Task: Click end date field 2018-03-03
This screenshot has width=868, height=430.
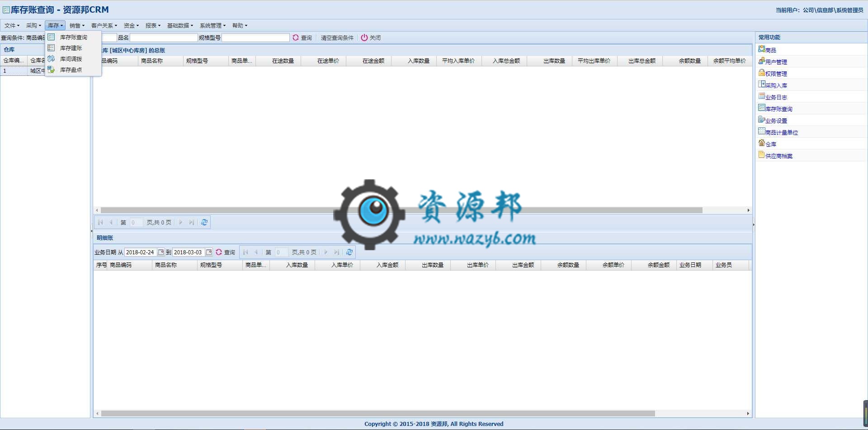Action: (189, 252)
